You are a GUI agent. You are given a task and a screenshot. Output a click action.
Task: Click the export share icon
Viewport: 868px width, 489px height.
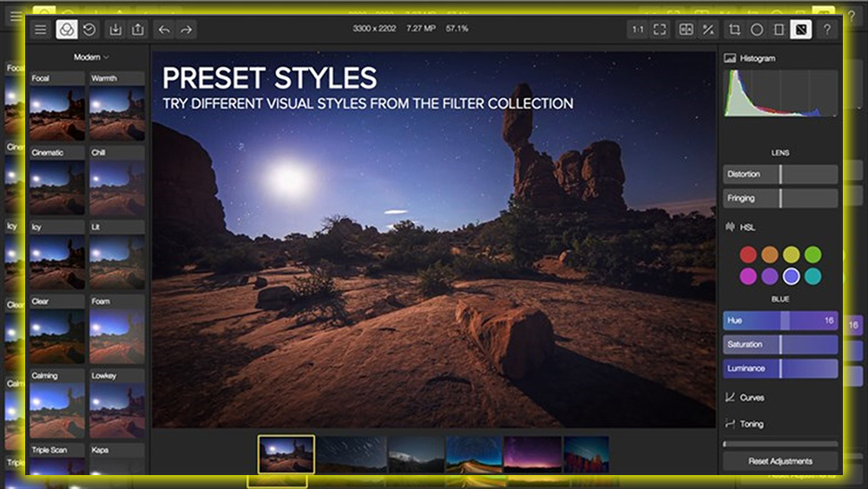137,30
